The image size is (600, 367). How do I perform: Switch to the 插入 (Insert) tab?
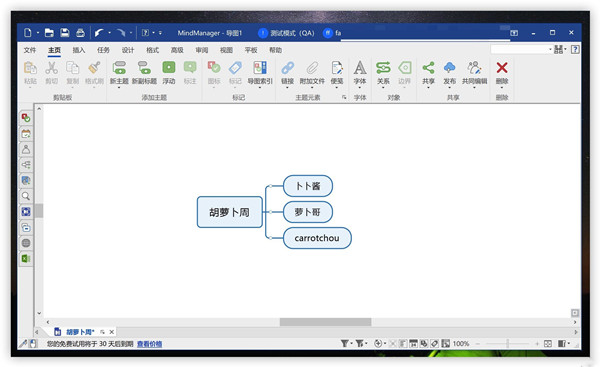pyautogui.click(x=78, y=50)
